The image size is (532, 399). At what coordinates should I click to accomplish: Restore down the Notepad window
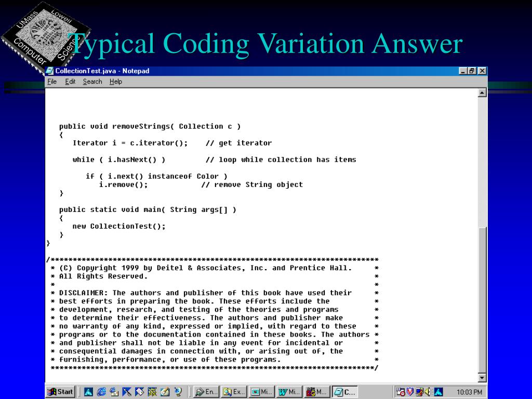pyautogui.click(x=472, y=71)
